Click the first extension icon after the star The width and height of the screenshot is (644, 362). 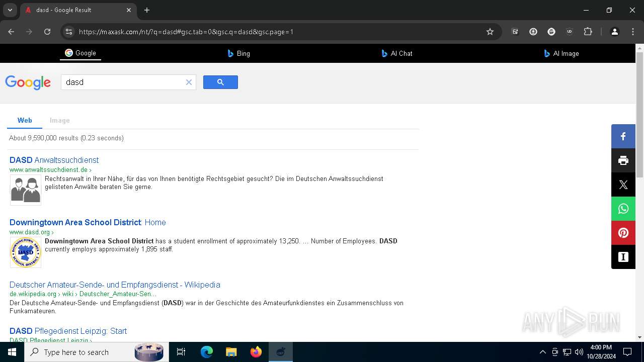515,32
